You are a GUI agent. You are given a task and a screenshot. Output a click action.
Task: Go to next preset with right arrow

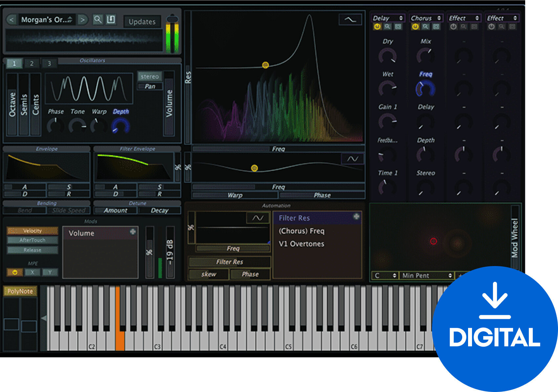82,20
